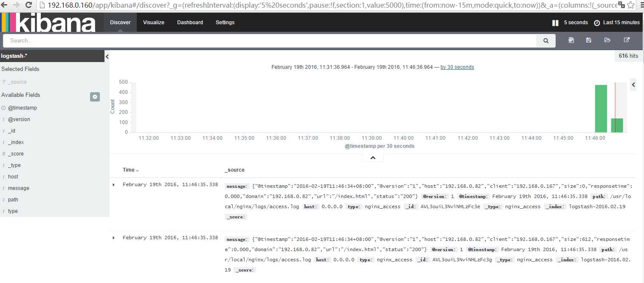Expand first log row at 11:46:35.338
The image size is (644, 283).
[113, 185]
